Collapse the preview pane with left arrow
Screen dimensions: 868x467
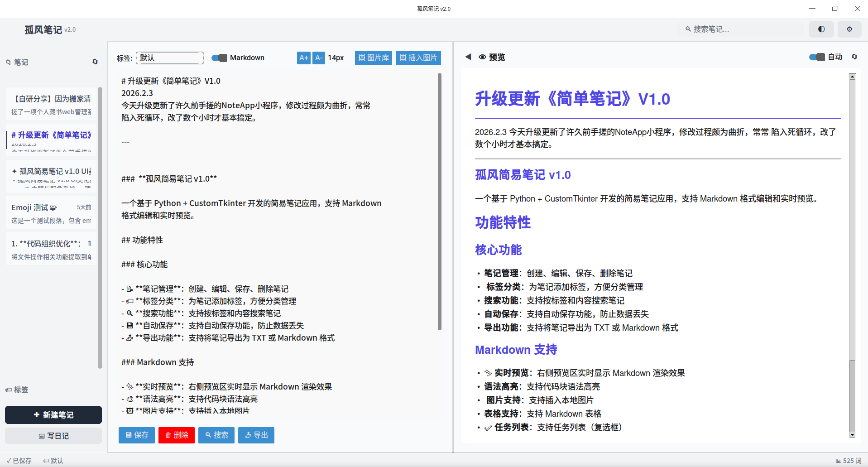(468, 57)
